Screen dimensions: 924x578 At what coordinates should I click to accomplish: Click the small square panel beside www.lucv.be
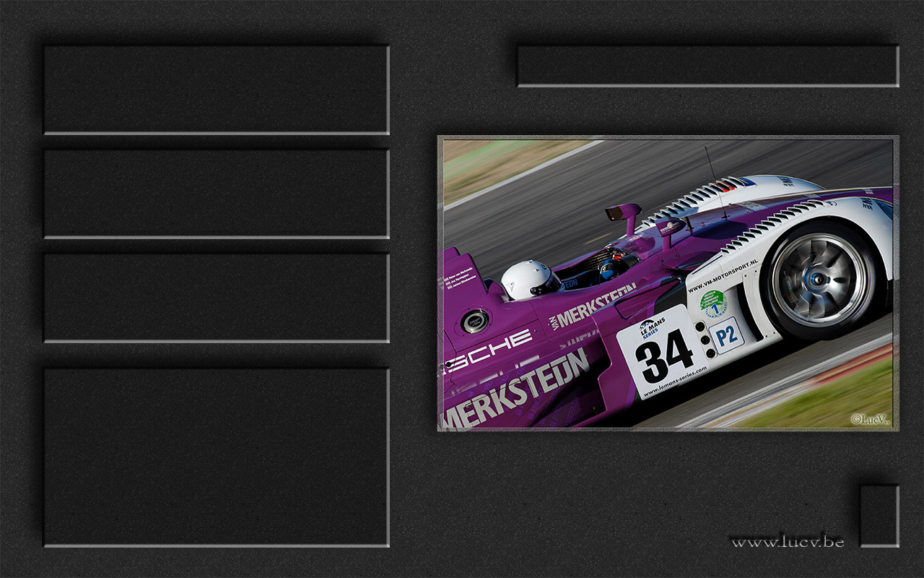pos(879,515)
